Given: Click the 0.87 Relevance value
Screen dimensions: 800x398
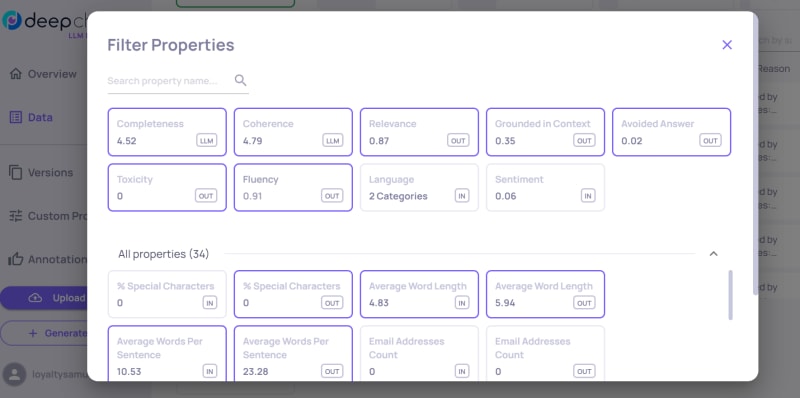Looking at the screenshot, I should coord(379,141).
